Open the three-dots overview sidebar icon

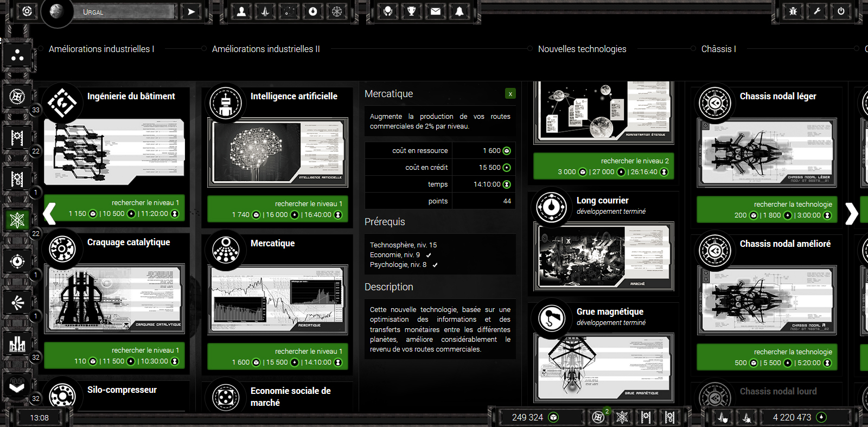[17, 55]
